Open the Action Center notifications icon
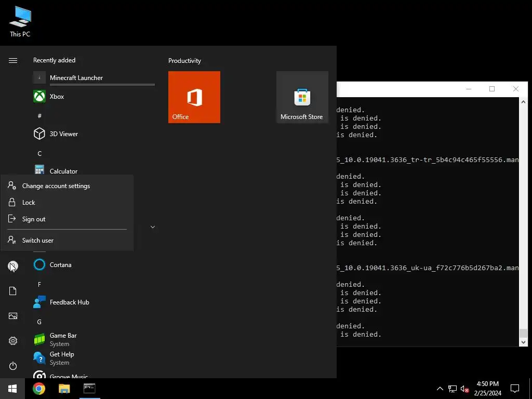Image resolution: width=532 pixels, height=399 pixels. click(x=515, y=389)
